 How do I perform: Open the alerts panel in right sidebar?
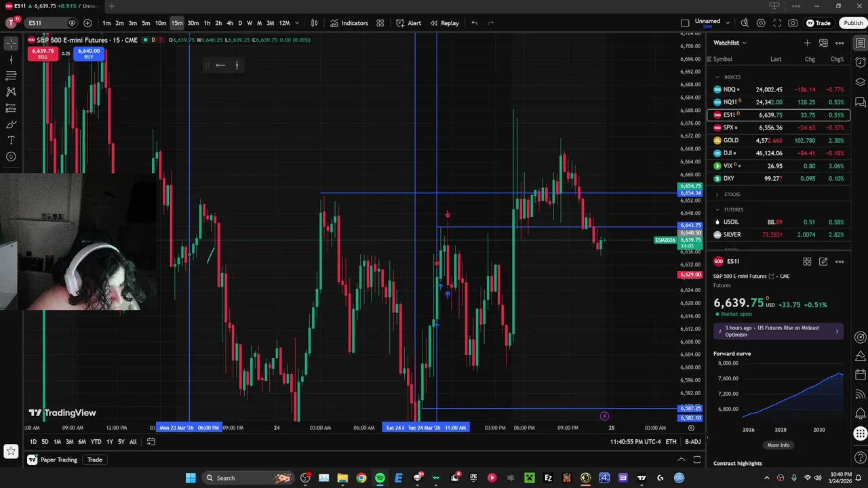[x=861, y=62]
